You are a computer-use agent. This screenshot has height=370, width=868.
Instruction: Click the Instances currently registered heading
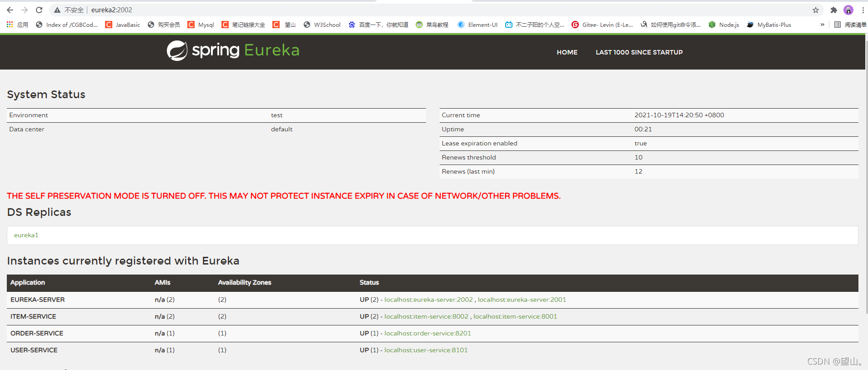[x=123, y=261]
